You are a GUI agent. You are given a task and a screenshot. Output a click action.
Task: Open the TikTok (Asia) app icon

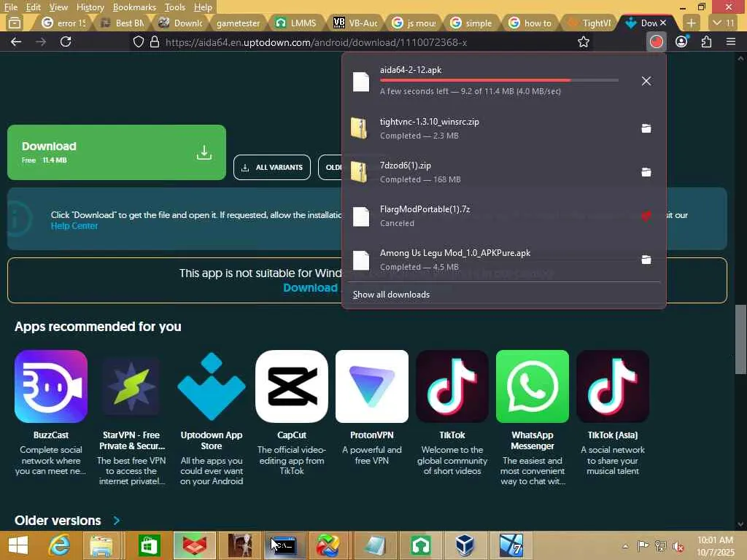pos(613,386)
